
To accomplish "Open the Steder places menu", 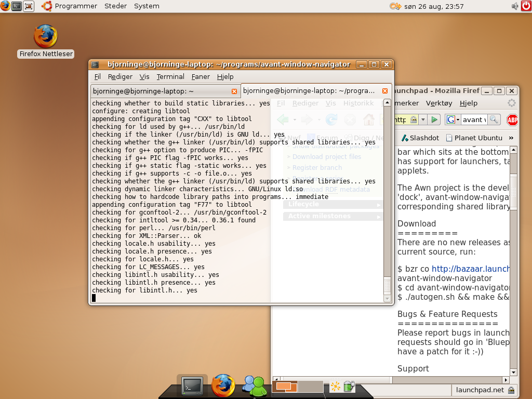I will pos(115,6).
